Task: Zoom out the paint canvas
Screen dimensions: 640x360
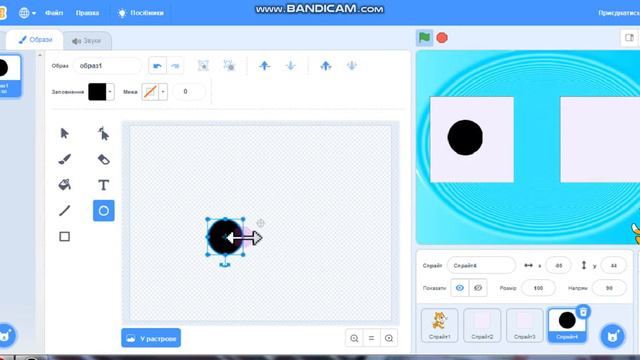Action: 354,338
